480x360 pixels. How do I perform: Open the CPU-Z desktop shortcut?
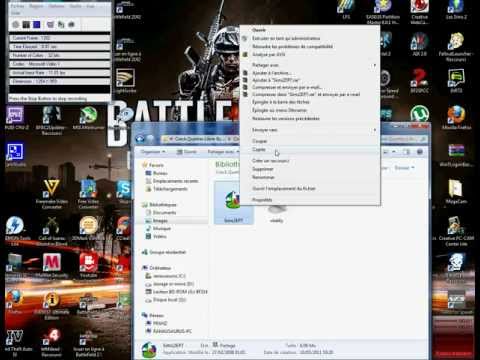coord(15,118)
